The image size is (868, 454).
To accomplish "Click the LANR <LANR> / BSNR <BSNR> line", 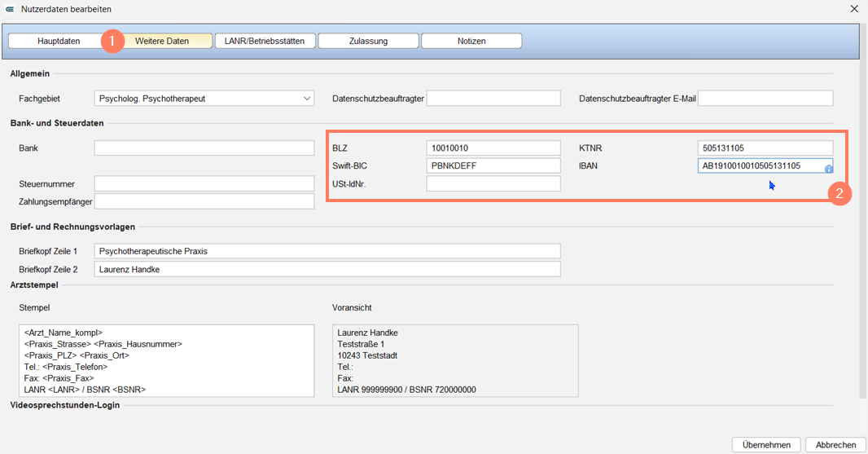I will point(85,390).
